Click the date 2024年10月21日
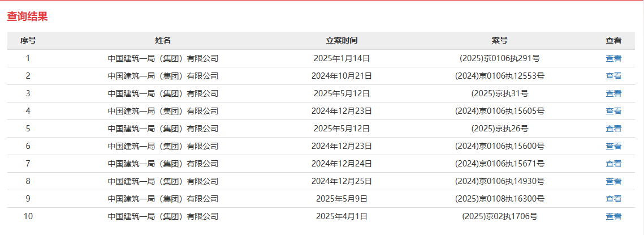Viewport: 644px width, 235px height. 342,76
